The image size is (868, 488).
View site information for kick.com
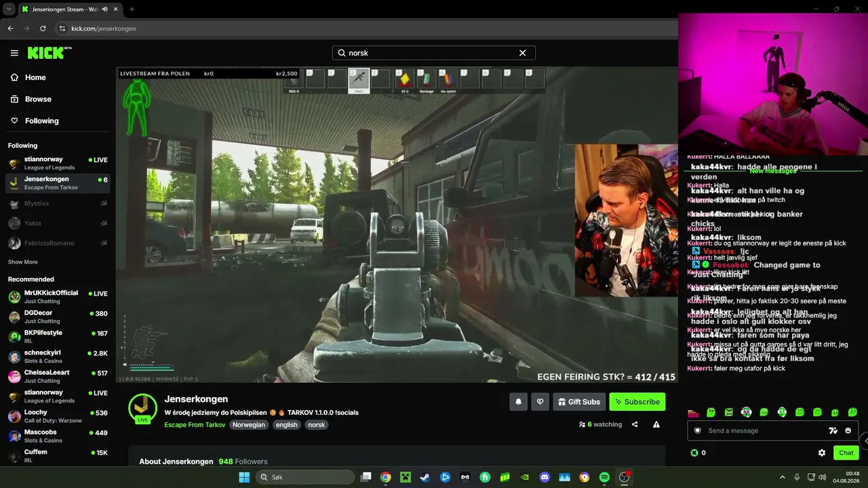click(62, 28)
